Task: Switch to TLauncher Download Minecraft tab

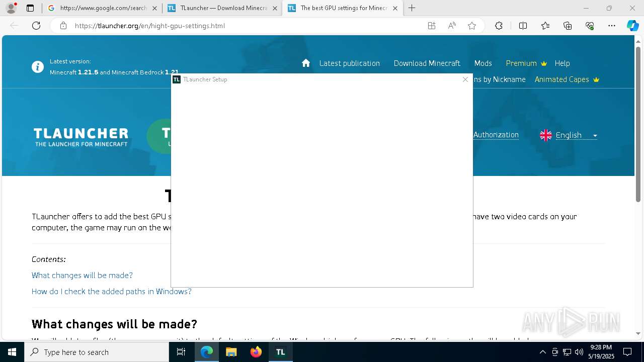Action: pyautogui.click(x=222, y=8)
